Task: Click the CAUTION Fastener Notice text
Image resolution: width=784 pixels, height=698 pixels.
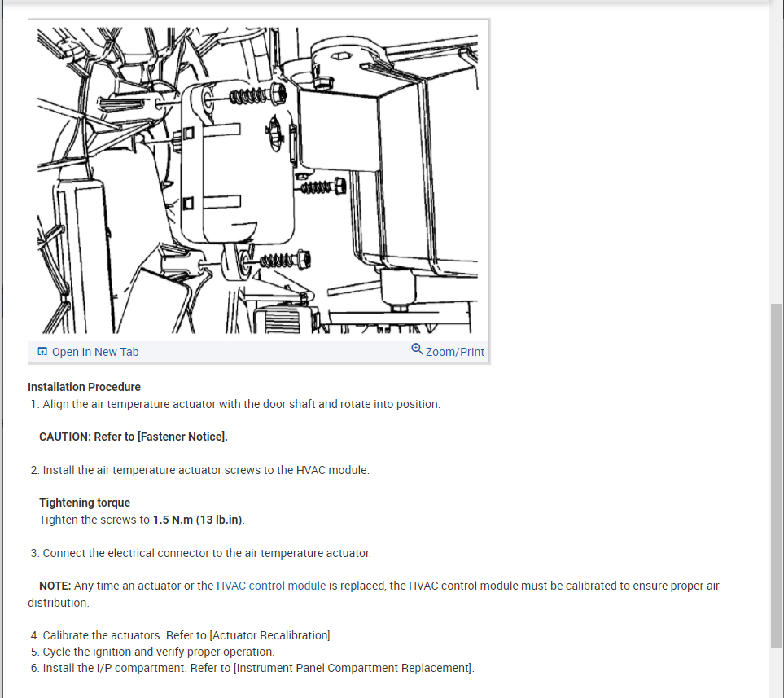Action: [134, 437]
